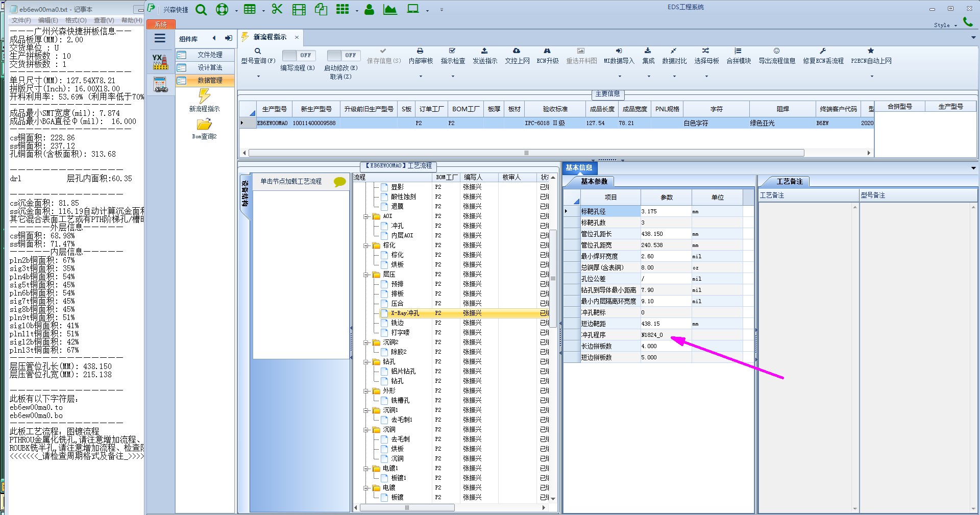Collapse the 层压 tree node
The height and width of the screenshot is (515, 980).
click(x=366, y=275)
